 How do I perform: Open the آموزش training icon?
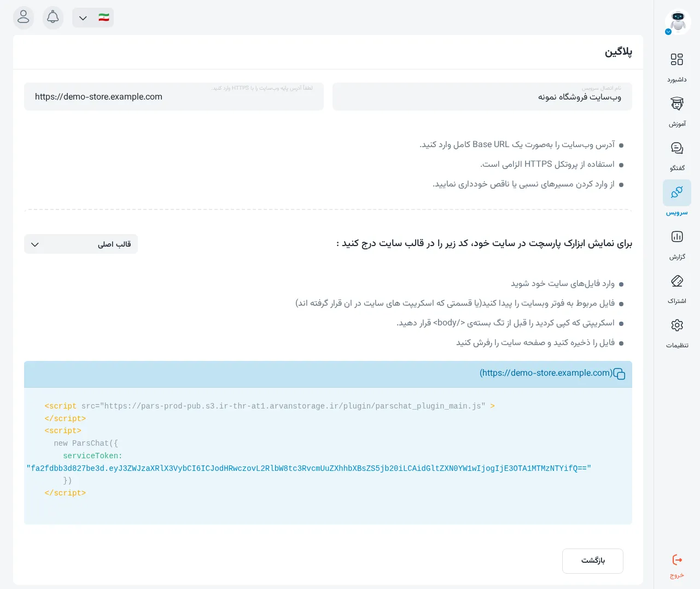point(677,104)
